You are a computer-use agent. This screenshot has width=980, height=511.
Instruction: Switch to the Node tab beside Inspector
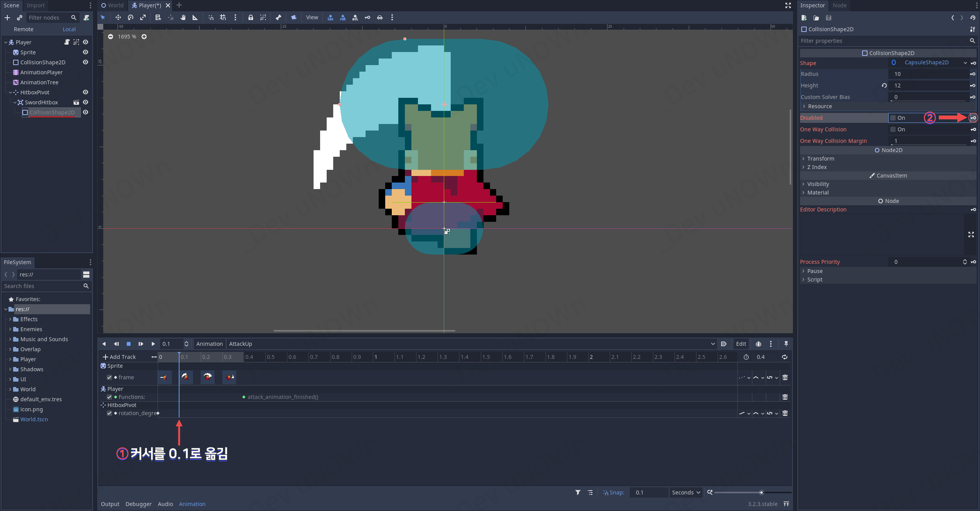tap(839, 5)
